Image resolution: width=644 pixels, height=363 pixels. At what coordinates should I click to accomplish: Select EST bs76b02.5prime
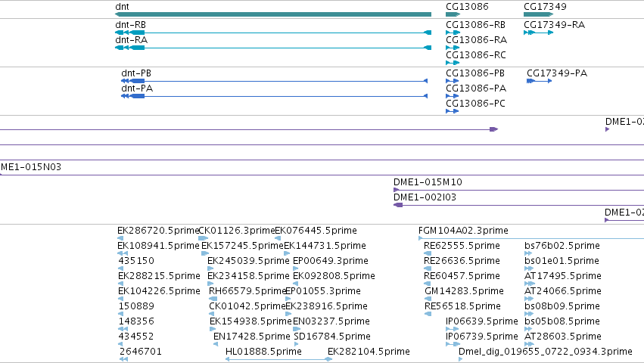tap(562, 246)
